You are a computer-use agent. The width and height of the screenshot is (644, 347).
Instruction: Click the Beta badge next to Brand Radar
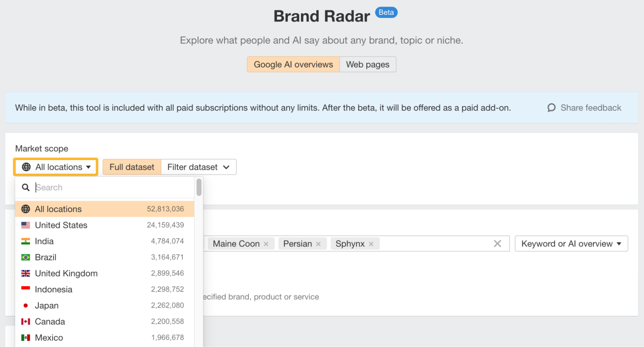[386, 13]
